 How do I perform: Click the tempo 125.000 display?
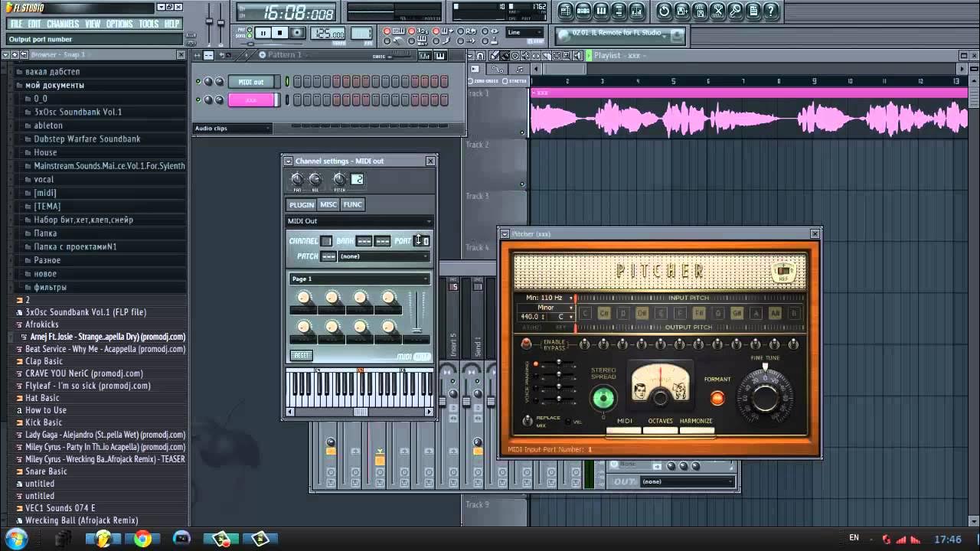click(328, 33)
